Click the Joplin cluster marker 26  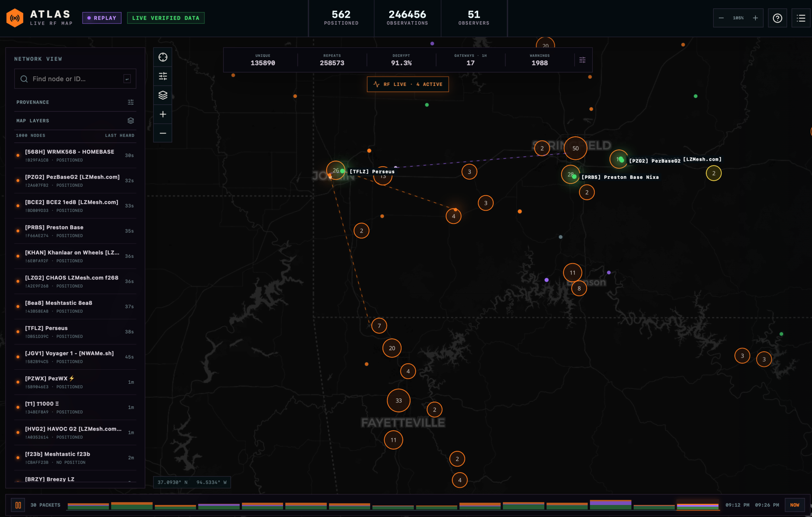pyautogui.click(x=336, y=170)
